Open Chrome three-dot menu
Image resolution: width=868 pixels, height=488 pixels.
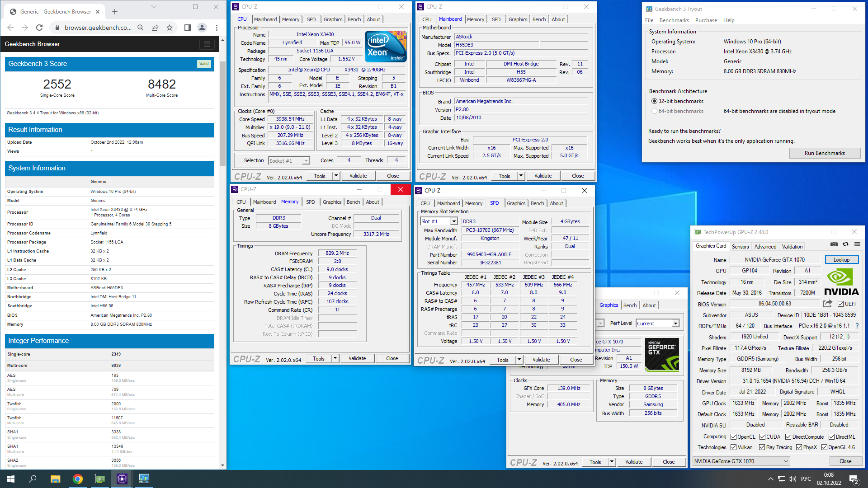click(217, 28)
